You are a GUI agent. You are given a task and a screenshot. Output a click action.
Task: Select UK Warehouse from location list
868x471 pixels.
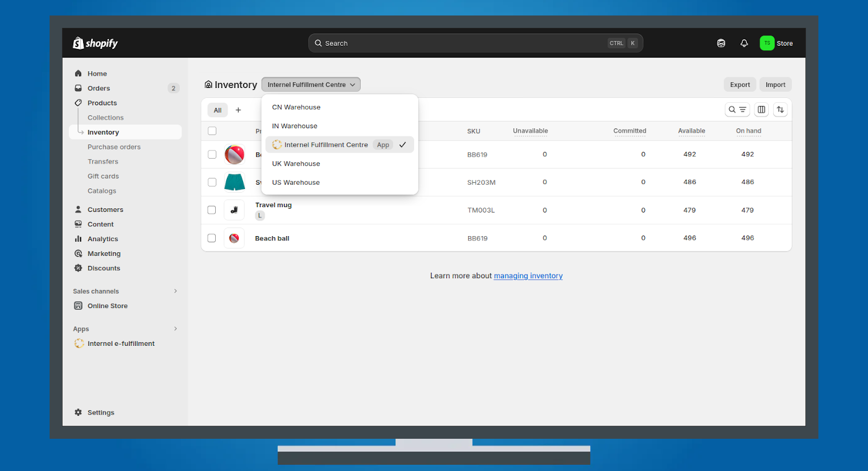296,164
